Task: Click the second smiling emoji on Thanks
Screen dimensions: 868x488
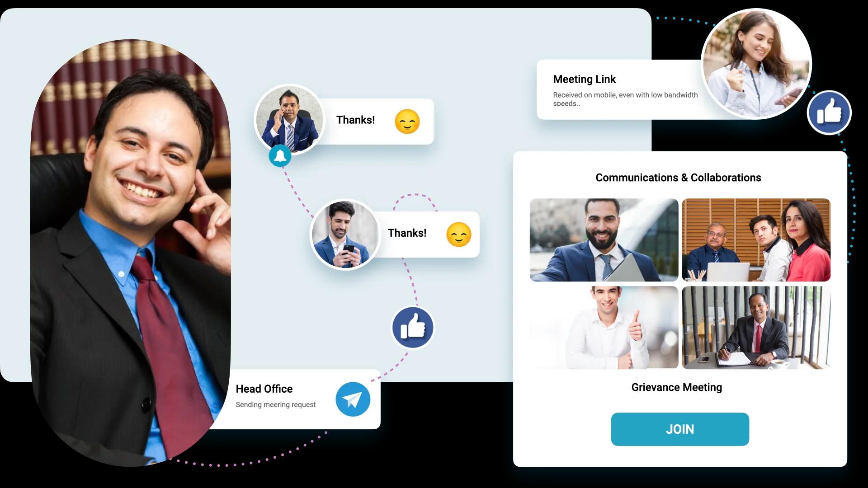Action: point(458,234)
